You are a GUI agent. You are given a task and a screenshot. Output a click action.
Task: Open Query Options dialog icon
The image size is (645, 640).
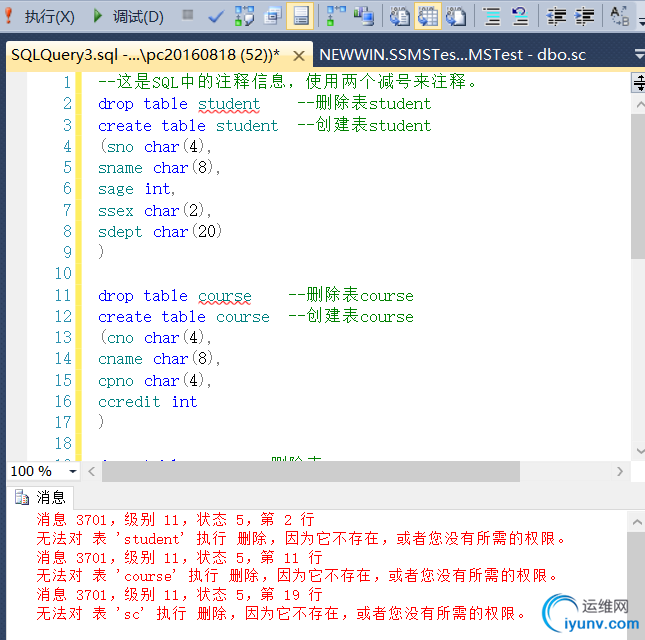point(272,16)
